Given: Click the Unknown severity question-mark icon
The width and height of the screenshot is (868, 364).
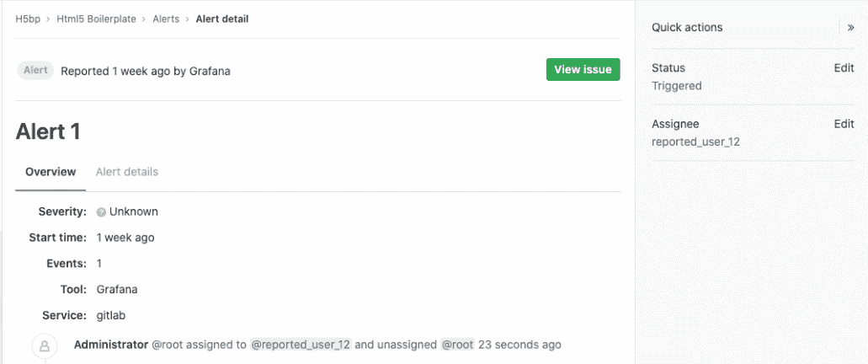Looking at the screenshot, I should point(101,212).
